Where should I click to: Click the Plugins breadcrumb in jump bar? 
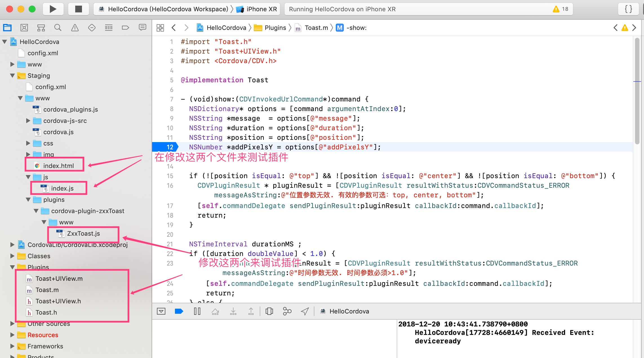click(275, 28)
